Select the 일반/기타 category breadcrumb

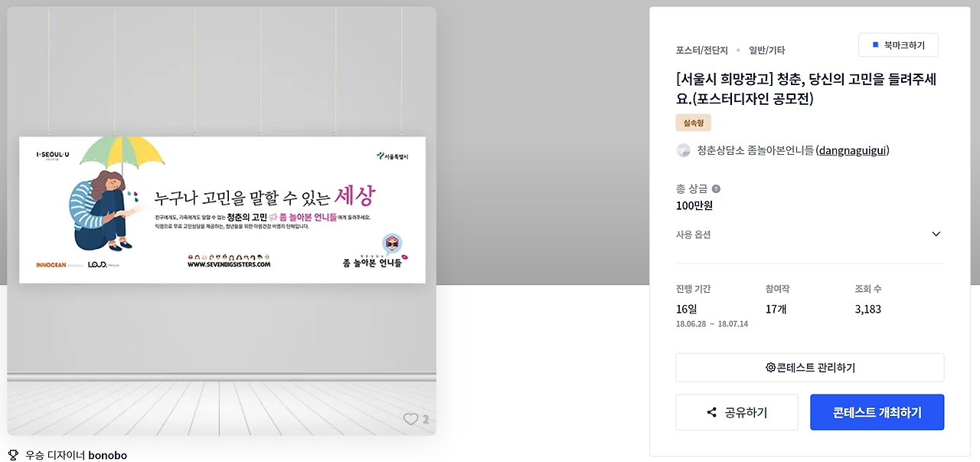766,50
